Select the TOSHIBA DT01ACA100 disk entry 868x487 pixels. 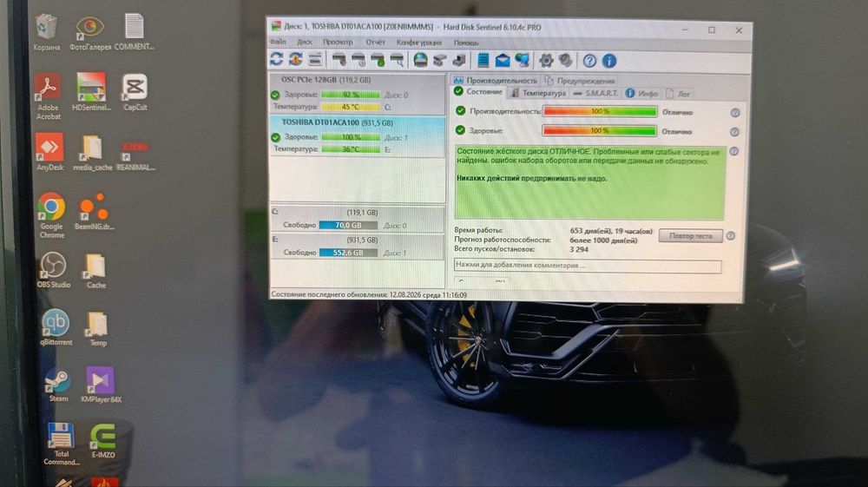click(357, 135)
